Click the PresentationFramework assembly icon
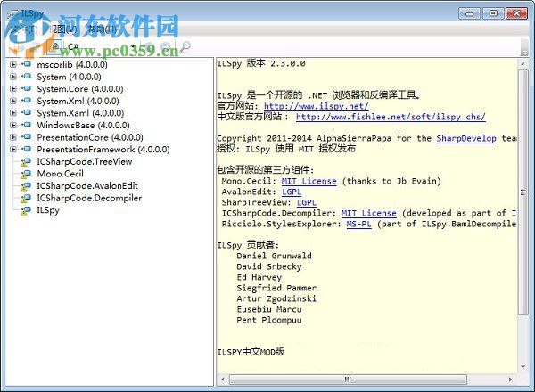 26,149
